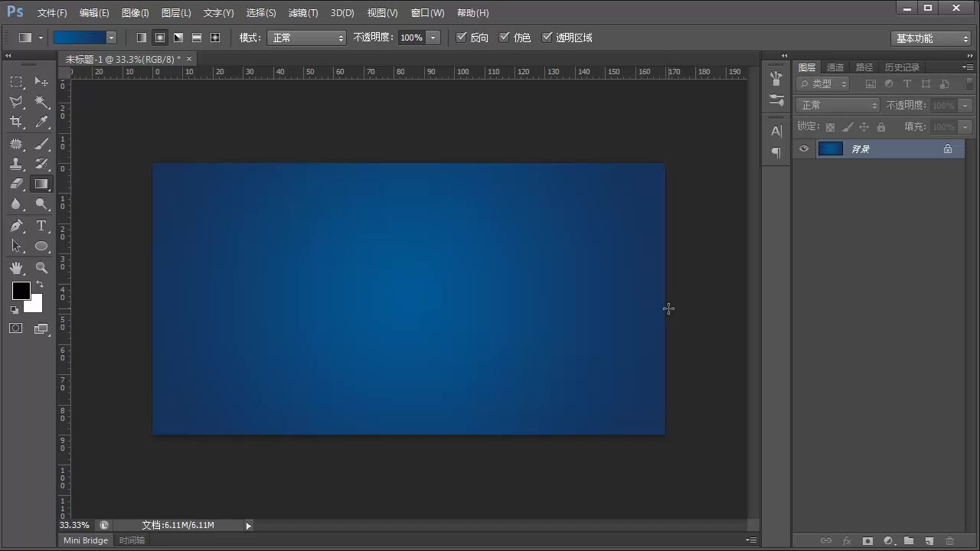
Task: Toggle Quick Mask mode
Action: pos(16,328)
